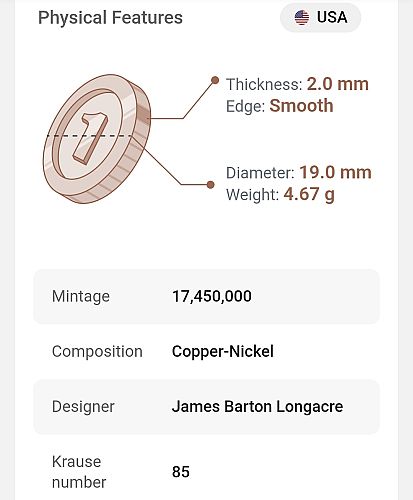Screen dimensions: 413x500
Task: Select Krause number value 85
Action: point(181,472)
